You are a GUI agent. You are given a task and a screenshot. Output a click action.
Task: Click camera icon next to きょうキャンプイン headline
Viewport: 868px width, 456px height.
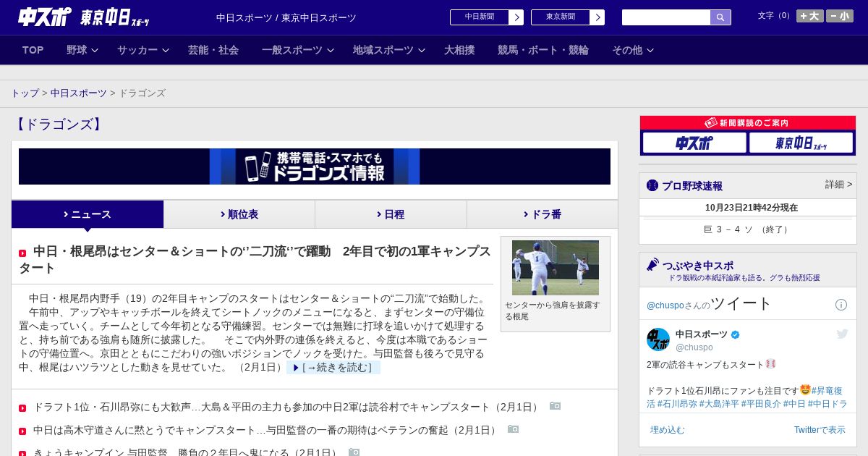354,452
